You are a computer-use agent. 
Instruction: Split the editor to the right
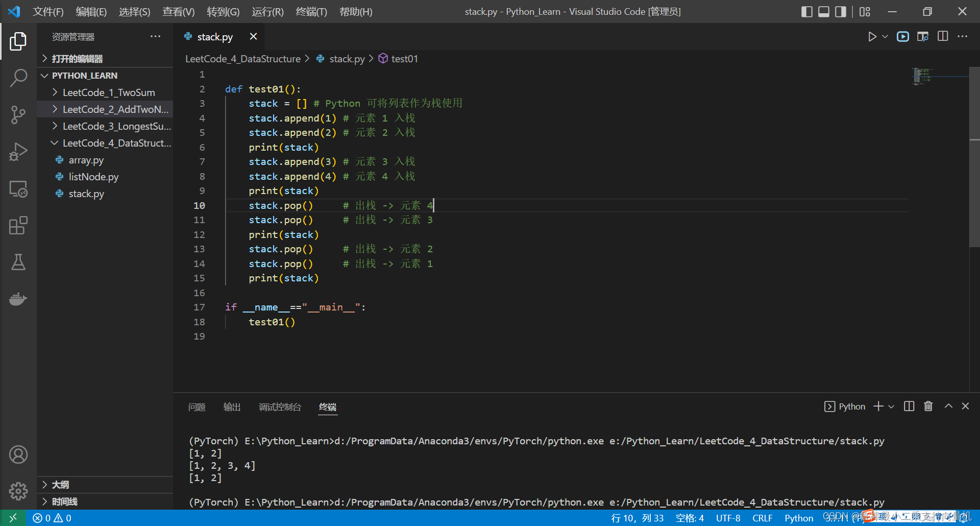tap(943, 37)
